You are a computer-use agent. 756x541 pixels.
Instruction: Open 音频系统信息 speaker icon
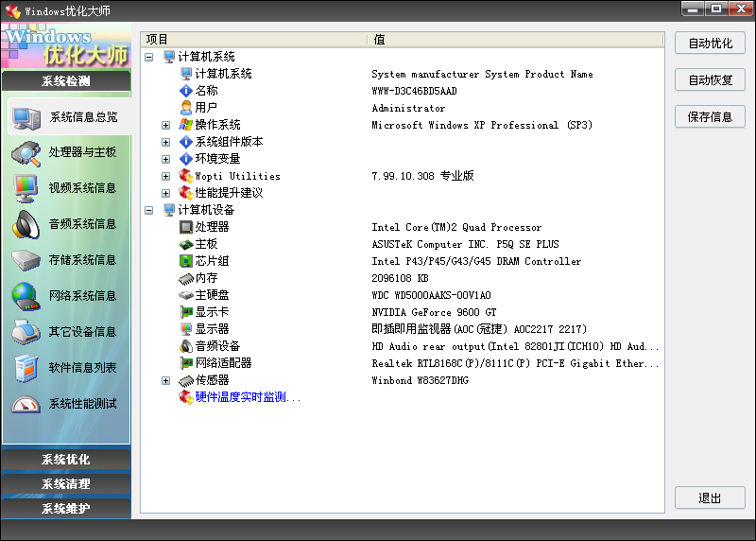[x=26, y=224]
